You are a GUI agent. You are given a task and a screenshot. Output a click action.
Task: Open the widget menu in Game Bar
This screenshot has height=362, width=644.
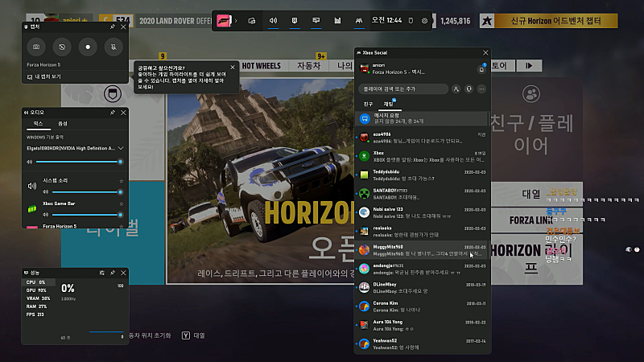252,21
